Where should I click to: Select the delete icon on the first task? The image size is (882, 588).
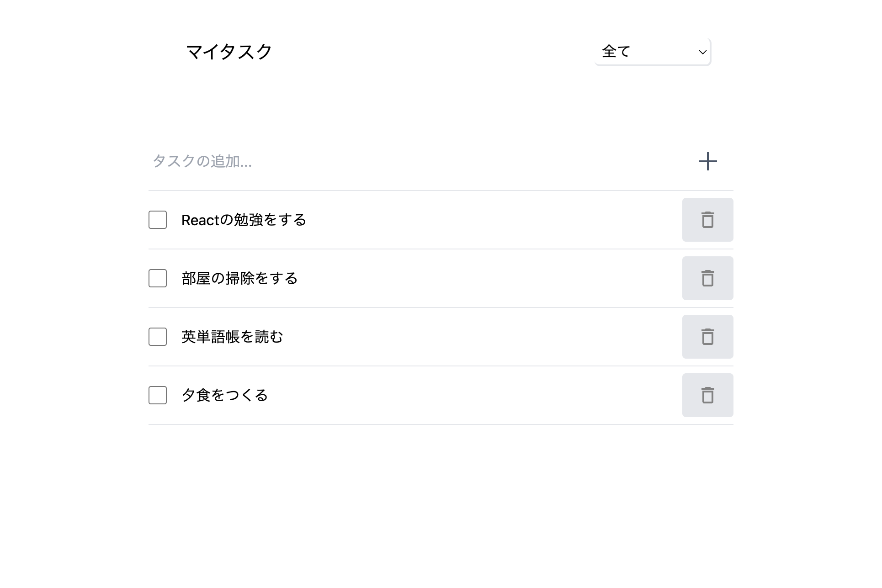point(707,220)
